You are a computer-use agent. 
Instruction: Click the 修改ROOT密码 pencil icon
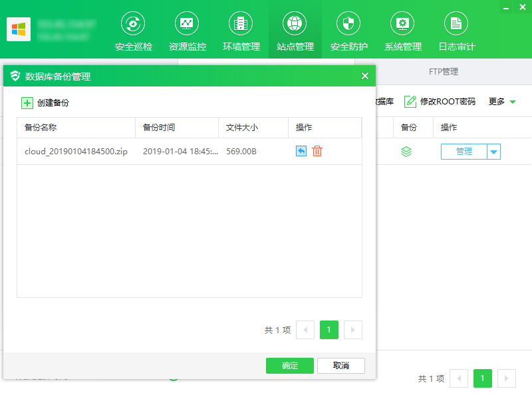point(410,102)
